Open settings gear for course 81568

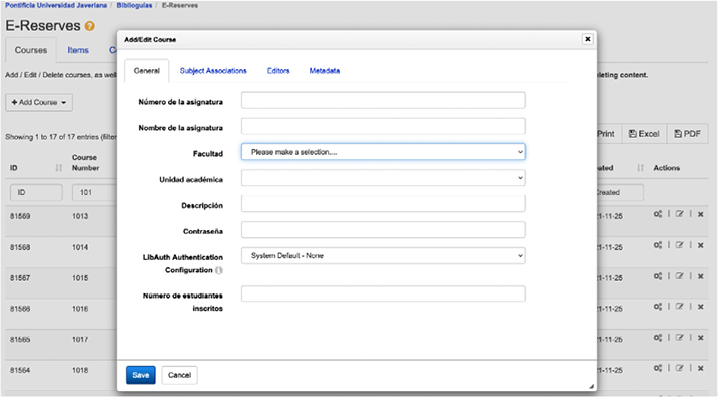[x=658, y=245]
